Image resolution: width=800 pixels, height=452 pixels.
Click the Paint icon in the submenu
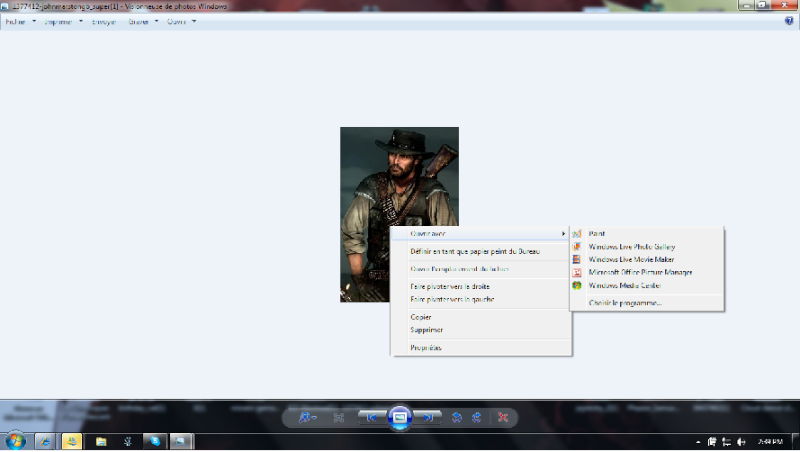[577, 234]
